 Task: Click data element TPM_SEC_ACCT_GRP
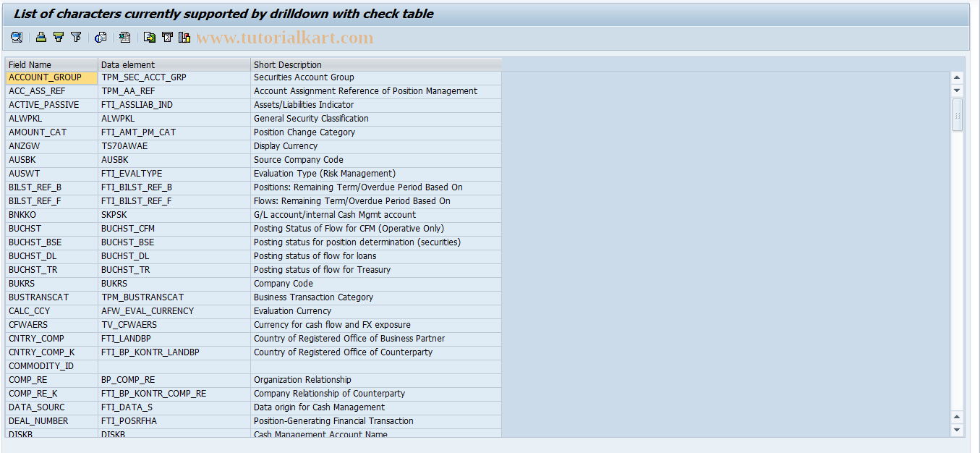143,77
